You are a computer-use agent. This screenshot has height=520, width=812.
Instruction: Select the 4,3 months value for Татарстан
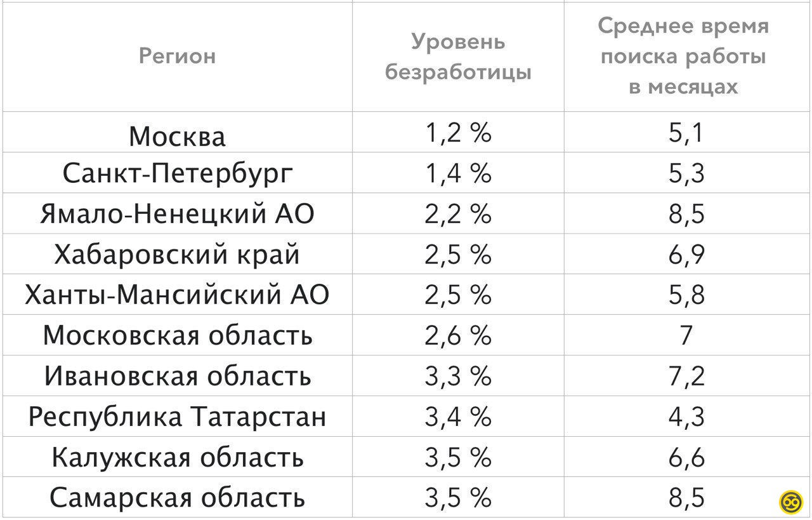coord(686,417)
